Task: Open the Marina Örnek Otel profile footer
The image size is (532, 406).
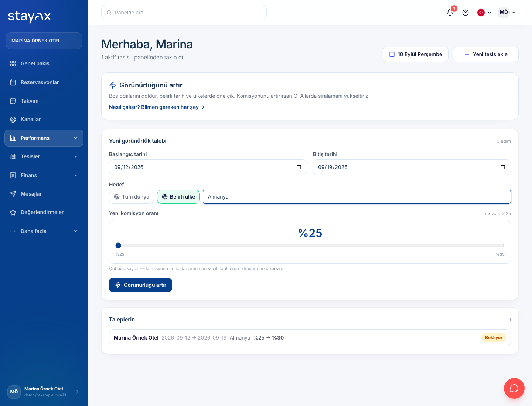Action: point(44,392)
